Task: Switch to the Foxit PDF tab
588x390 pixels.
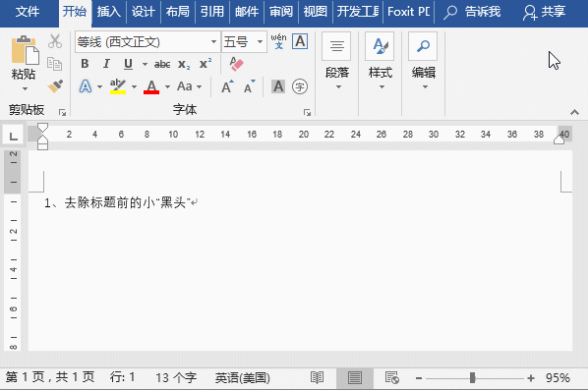Action: pos(409,12)
